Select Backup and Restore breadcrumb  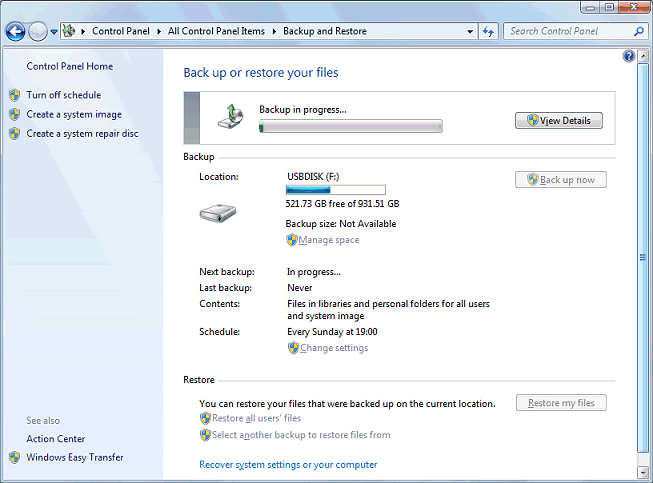click(x=325, y=31)
